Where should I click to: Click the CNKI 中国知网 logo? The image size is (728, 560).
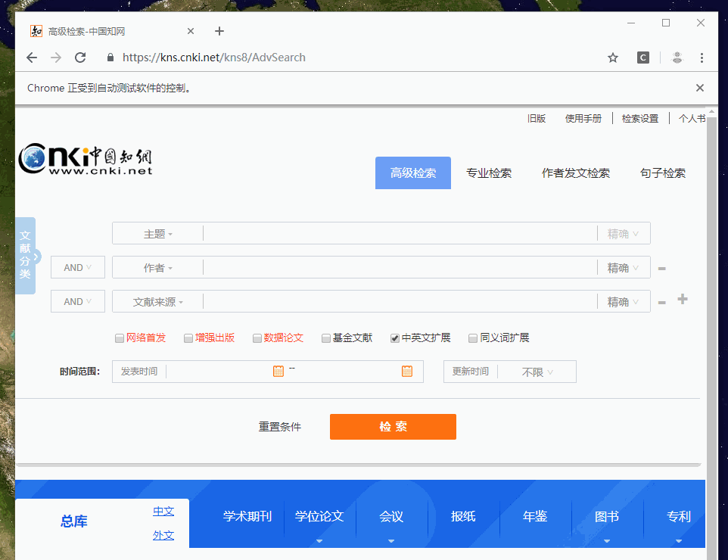[86, 159]
